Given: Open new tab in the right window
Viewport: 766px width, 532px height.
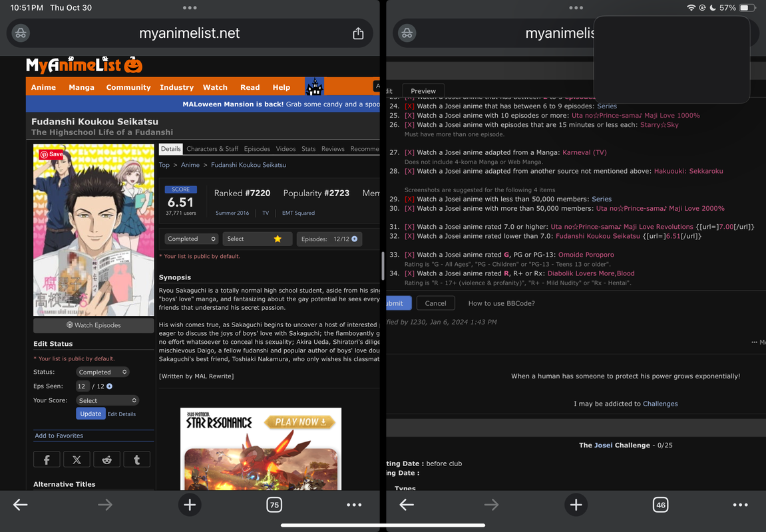Looking at the screenshot, I should (576, 505).
